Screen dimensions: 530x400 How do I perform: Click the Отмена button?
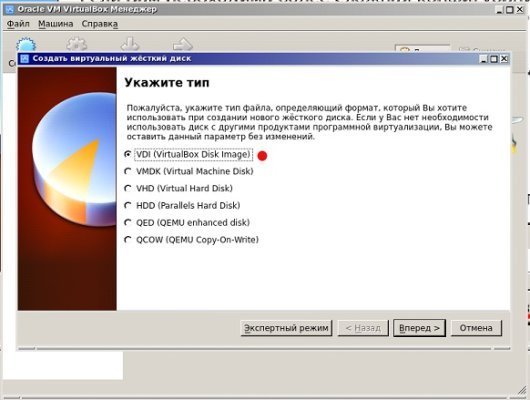coord(476,328)
